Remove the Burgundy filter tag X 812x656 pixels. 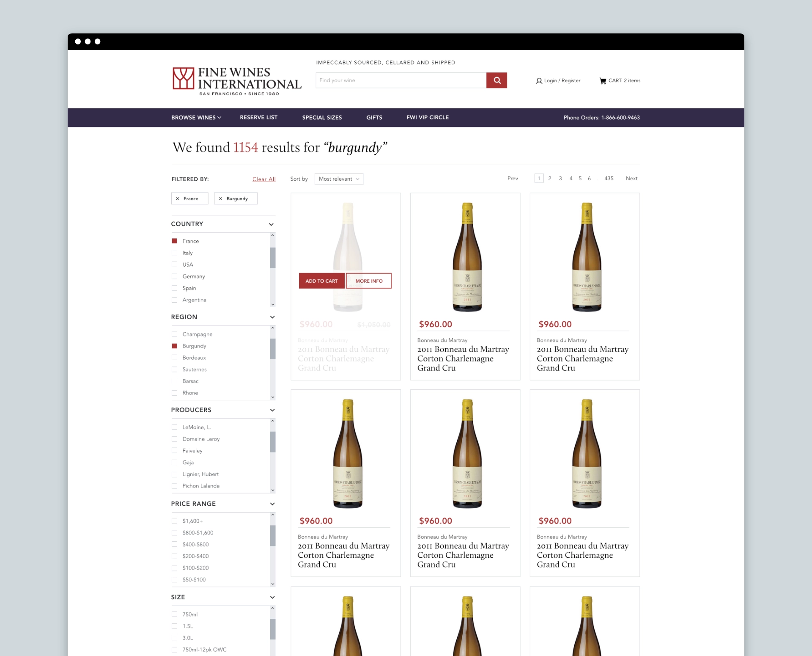pyautogui.click(x=220, y=198)
